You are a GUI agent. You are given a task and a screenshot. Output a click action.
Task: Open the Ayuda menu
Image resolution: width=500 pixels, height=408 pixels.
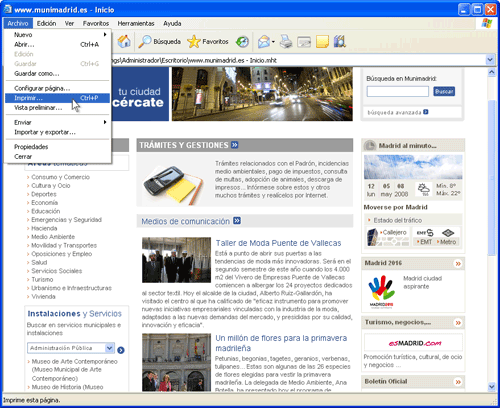pos(172,23)
